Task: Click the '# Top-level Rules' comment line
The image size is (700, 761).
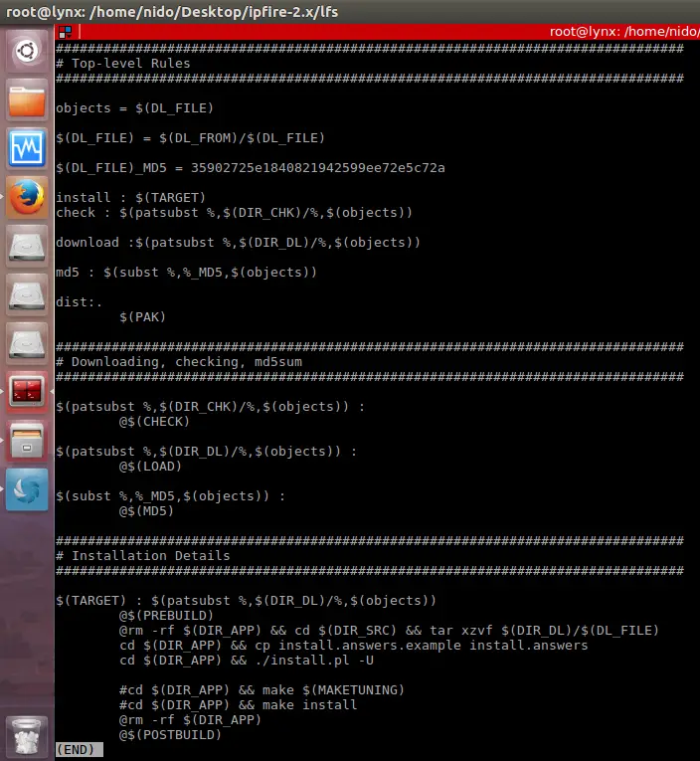Action: pos(123,63)
